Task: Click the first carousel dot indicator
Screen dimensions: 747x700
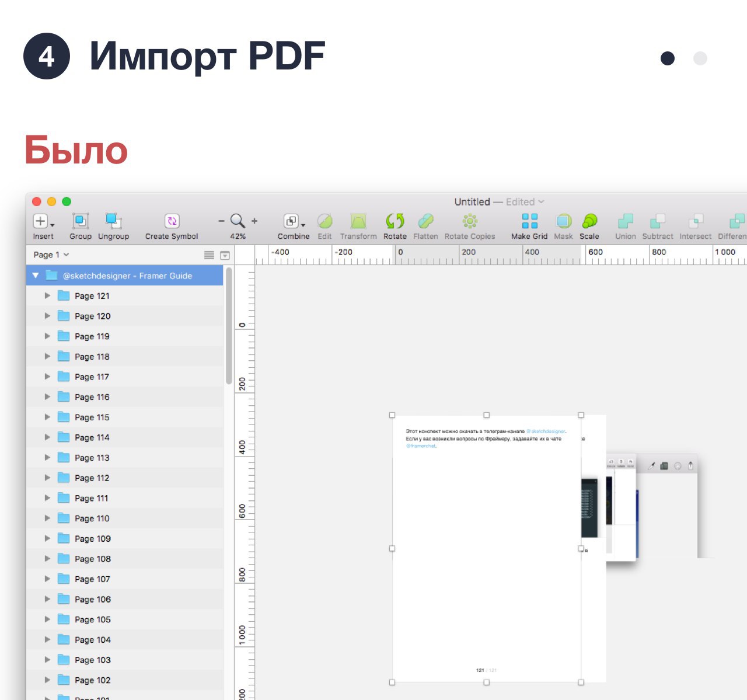Action: click(668, 58)
